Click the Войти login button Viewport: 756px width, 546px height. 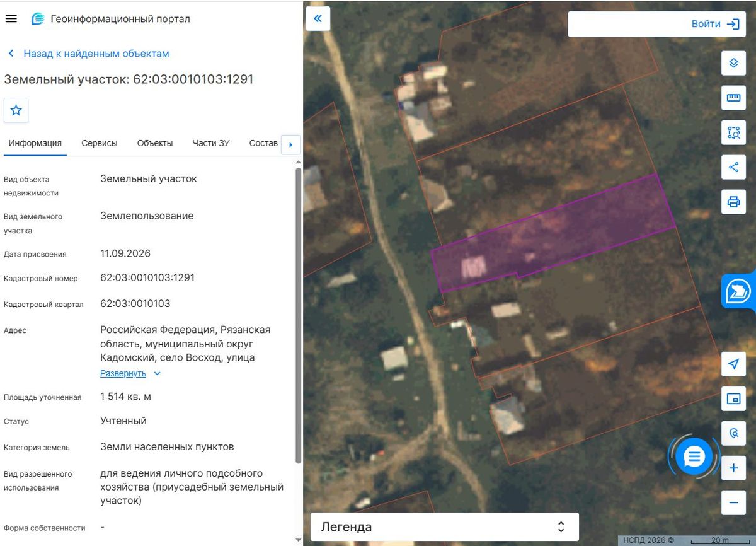coord(716,24)
